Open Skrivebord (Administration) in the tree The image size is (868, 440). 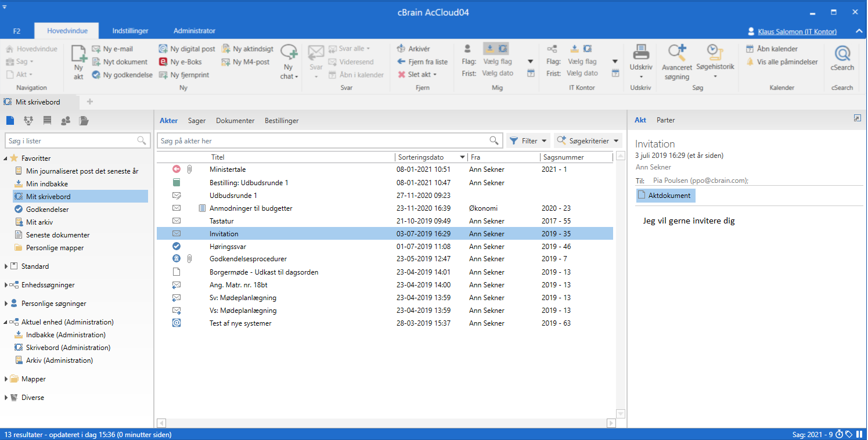click(68, 348)
